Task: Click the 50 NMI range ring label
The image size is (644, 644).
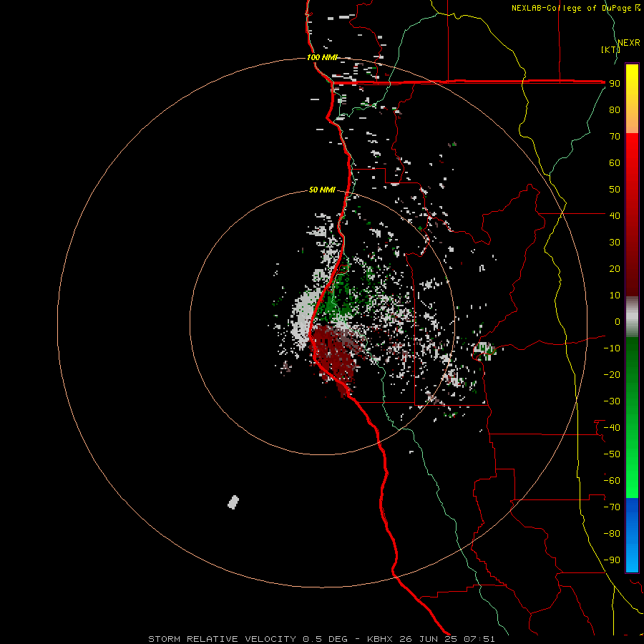Action: [x=322, y=190]
